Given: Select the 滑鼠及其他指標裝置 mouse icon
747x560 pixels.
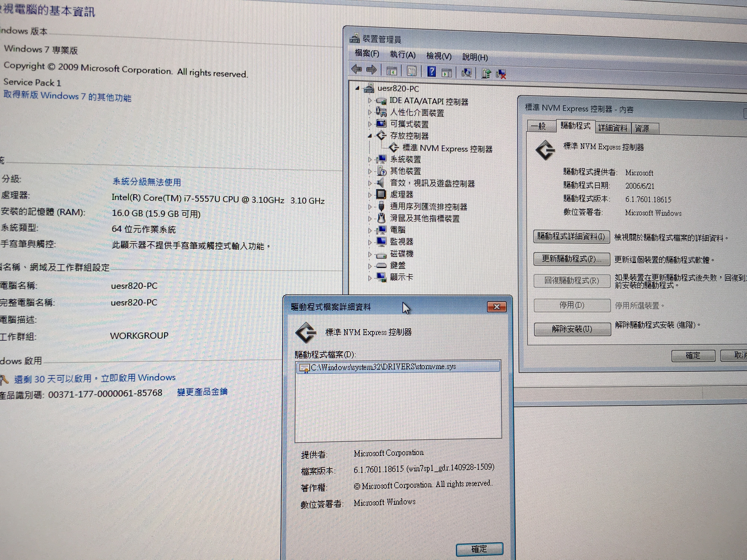Looking at the screenshot, I should pyautogui.click(x=381, y=218).
